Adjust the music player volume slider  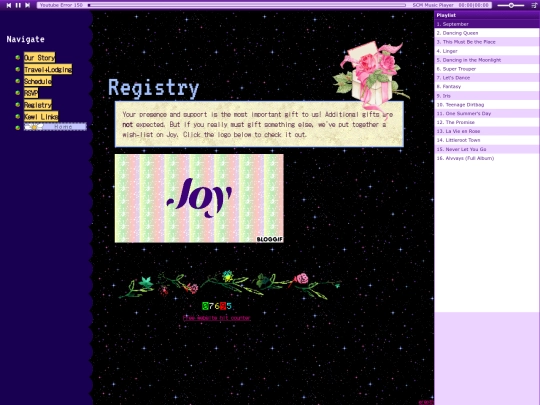(x=511, y=5)
